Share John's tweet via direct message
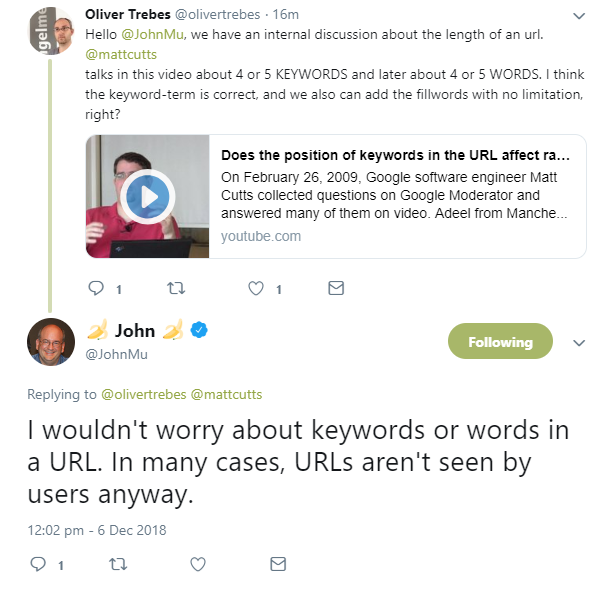 (x=279, y=564)
